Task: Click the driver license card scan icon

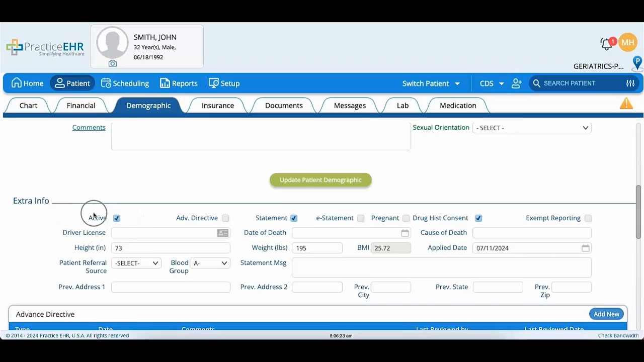Action: pyautogui.click(x=223, y=233)
